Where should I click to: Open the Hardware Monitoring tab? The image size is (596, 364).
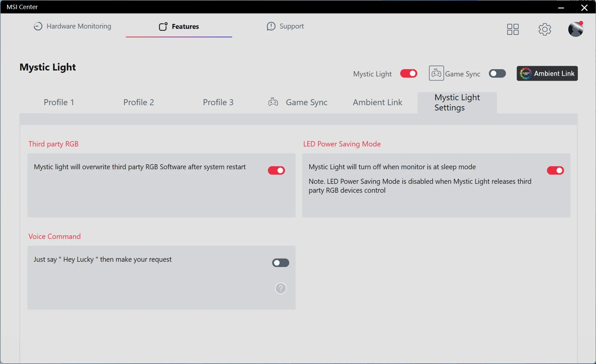coord(72,26)
